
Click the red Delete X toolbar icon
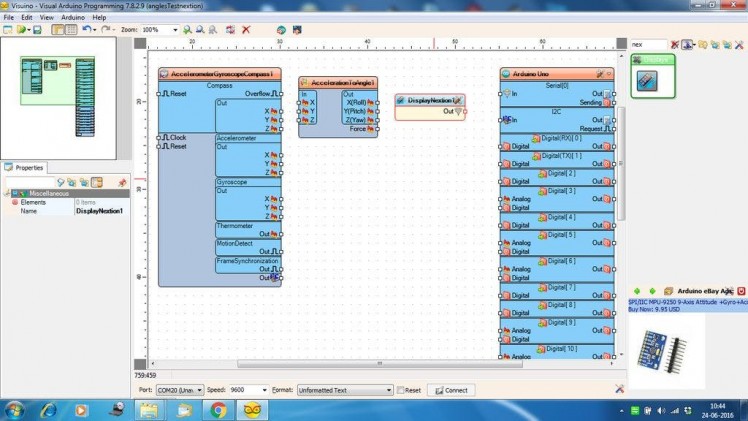click(247, 30)
